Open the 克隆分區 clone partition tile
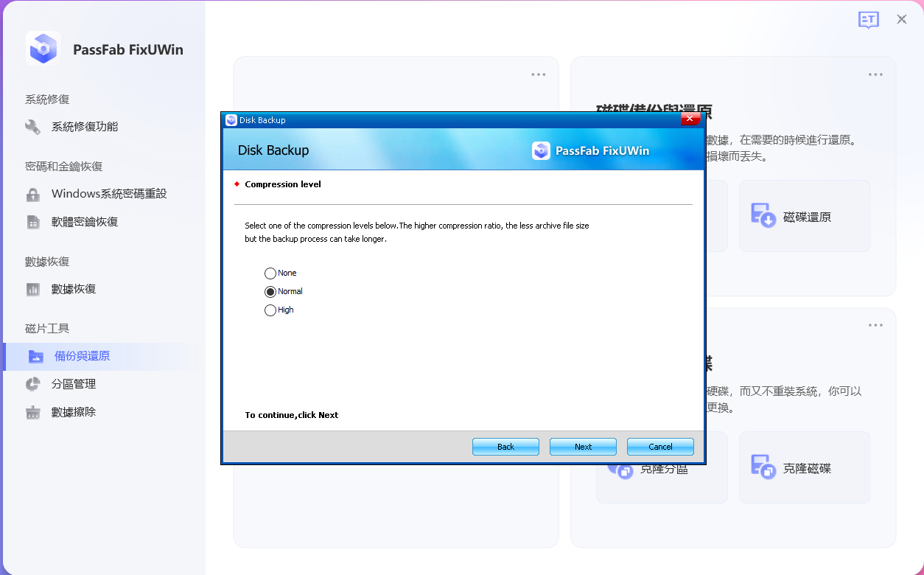Viewport: 924px width, 575px height. [661, 467]
